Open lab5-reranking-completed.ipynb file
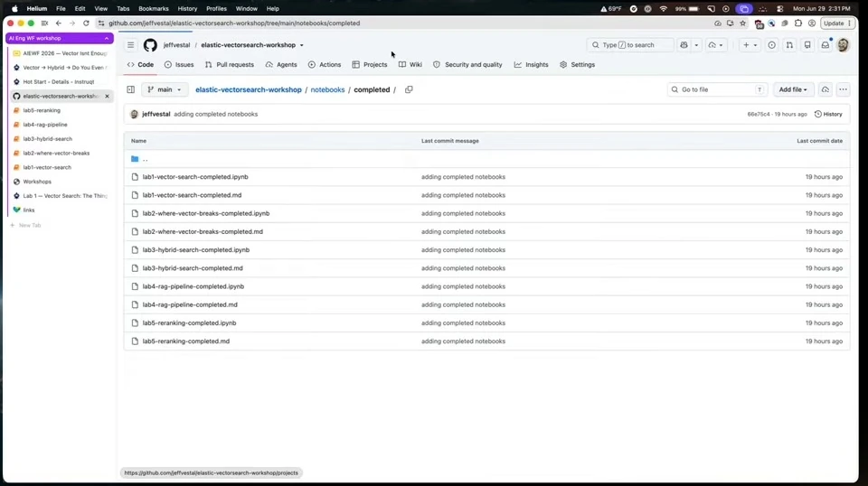Viewport: 868px width, 486px height. coord(189,322)
